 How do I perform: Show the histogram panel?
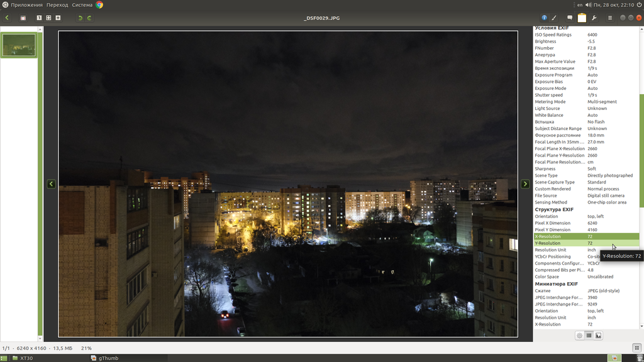tap(599, 336)
